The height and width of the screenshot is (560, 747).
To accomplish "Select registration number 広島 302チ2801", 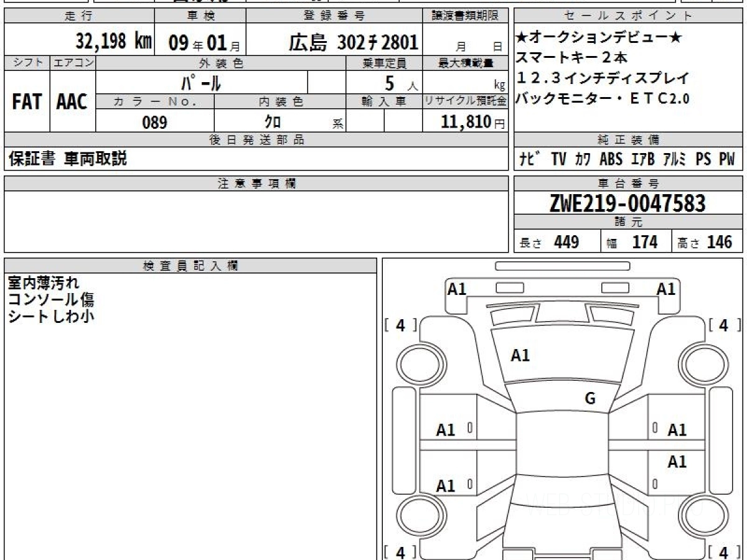I will (353, 42).
